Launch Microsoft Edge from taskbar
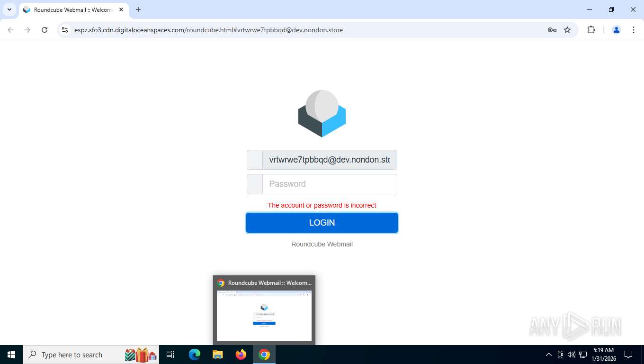644x364 pixels. pos(194,355)
